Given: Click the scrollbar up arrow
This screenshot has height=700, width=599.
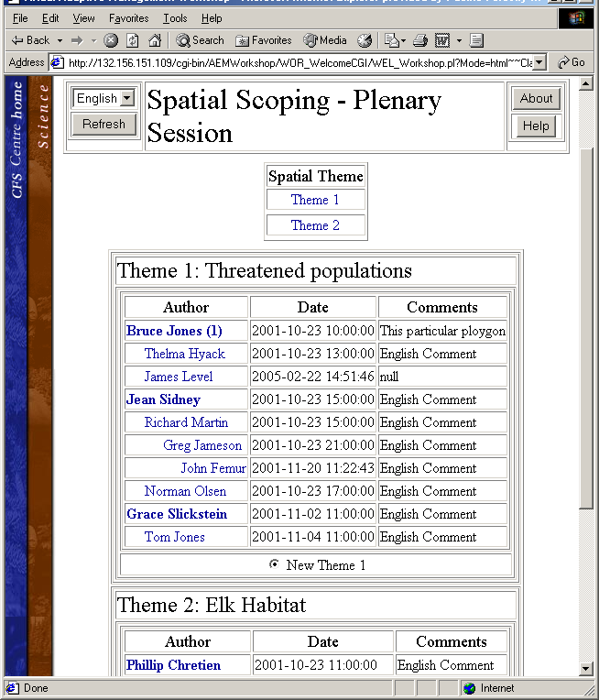Looking at the screenshot, I should point(586,83).
